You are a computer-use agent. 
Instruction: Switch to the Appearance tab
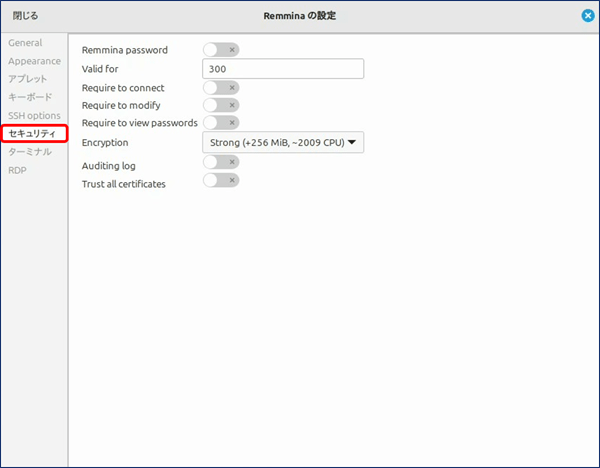[x=34, y=61]
